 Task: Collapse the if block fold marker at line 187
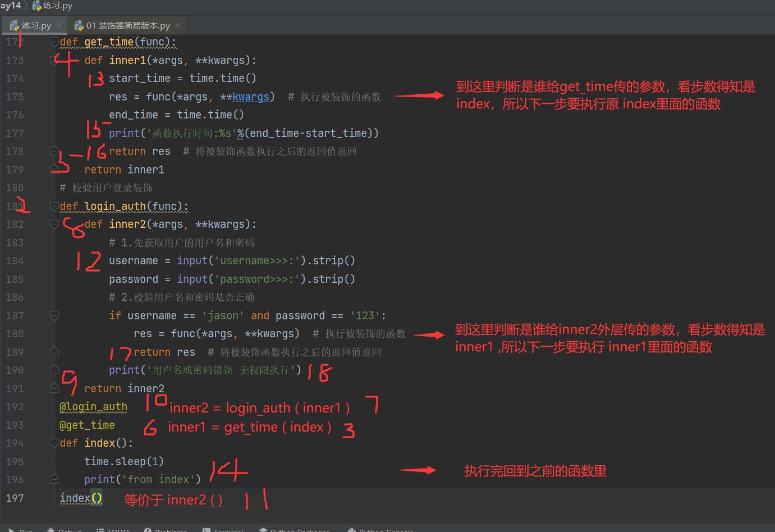54,315
